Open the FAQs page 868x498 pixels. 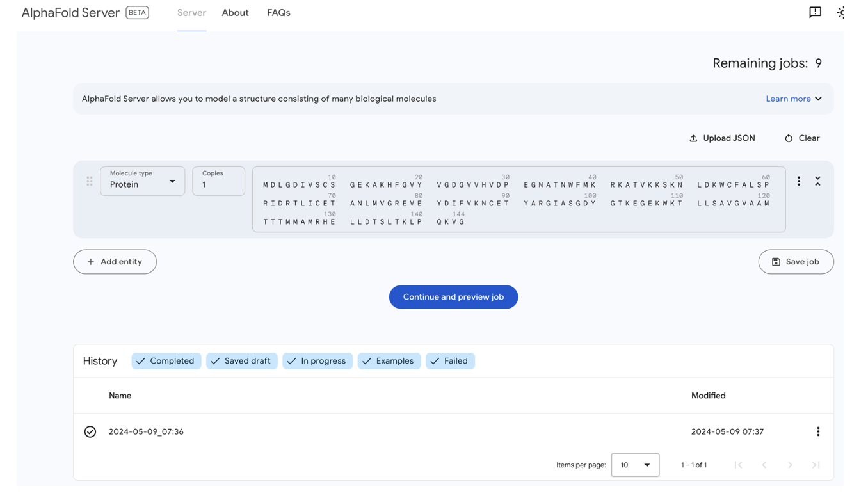[x=278, y=12]
